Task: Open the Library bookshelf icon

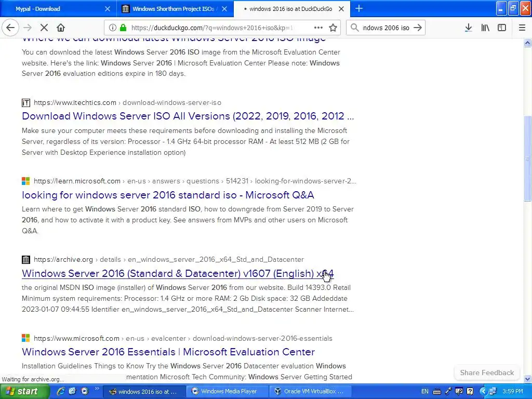Action: point(485,28)
